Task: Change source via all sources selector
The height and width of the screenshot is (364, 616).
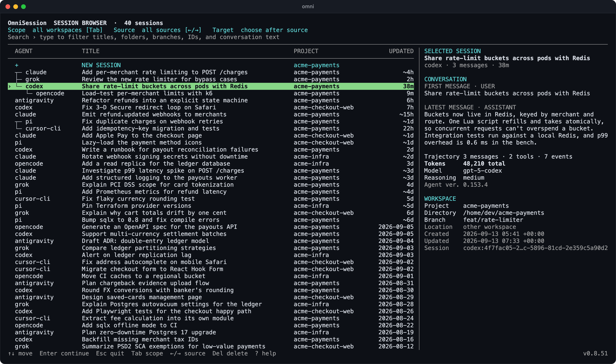Action: pyautogui.click(x=172, y=30)
